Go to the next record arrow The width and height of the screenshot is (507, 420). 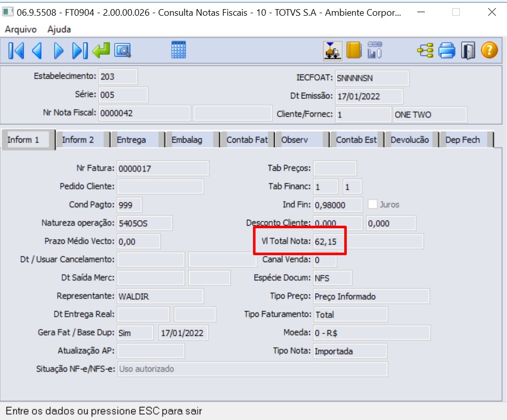[58, 51]
